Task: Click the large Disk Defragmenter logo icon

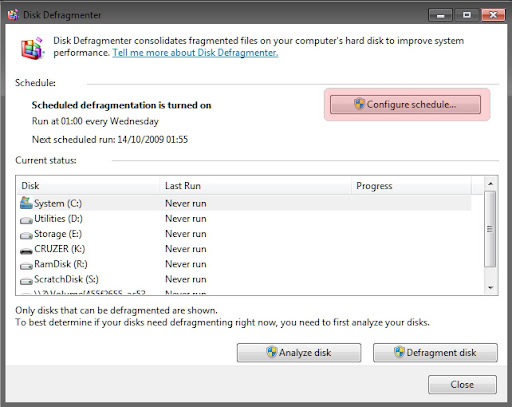Action: [x=32, y=49]
